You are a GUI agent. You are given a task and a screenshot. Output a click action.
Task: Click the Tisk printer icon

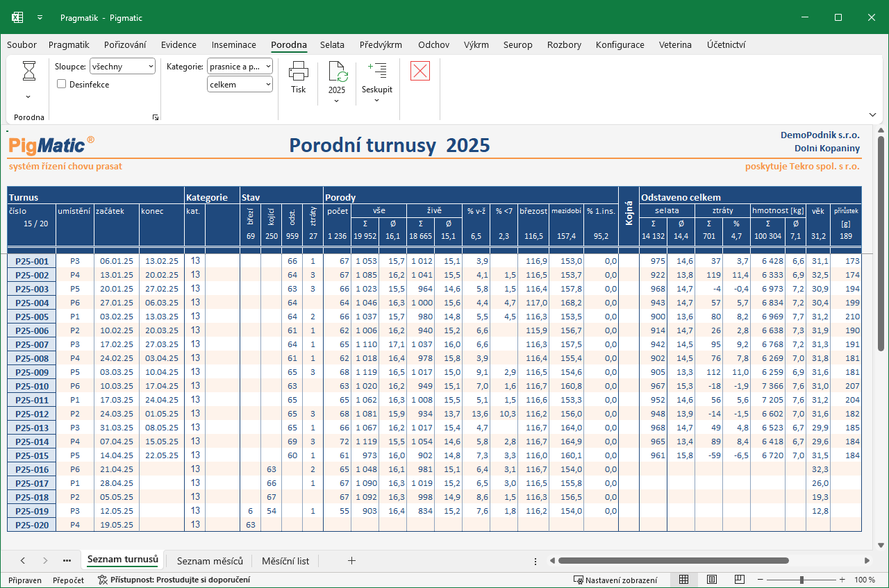(x=299, y=71)
